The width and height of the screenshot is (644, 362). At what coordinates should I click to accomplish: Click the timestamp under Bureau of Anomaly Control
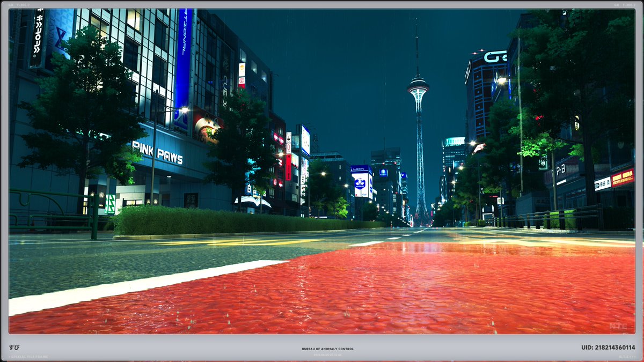[327, 355]
